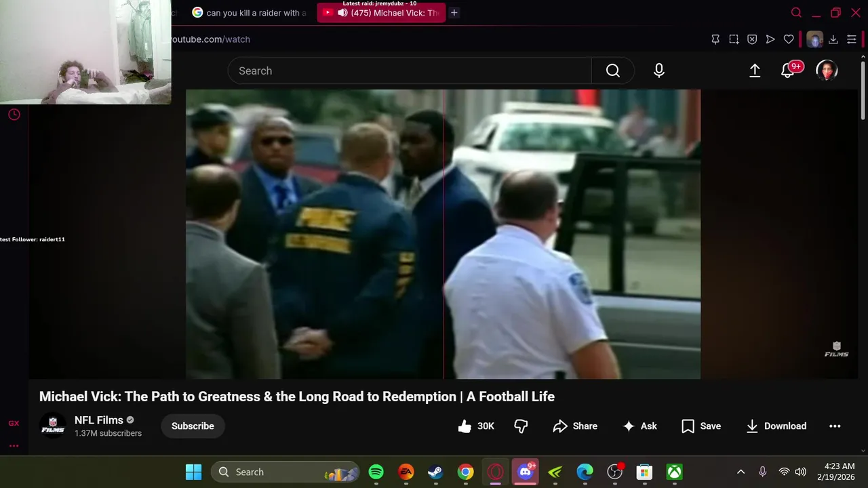Expand the hidden system tray icons chevron
The image size is (868, 488).
click(741, 472)
